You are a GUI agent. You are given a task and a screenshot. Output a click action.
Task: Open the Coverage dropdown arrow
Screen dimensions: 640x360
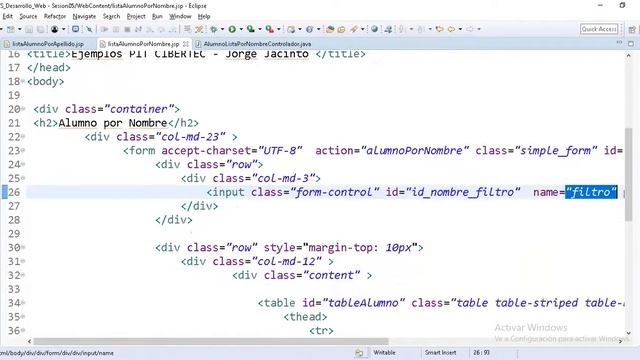(260, 29)
